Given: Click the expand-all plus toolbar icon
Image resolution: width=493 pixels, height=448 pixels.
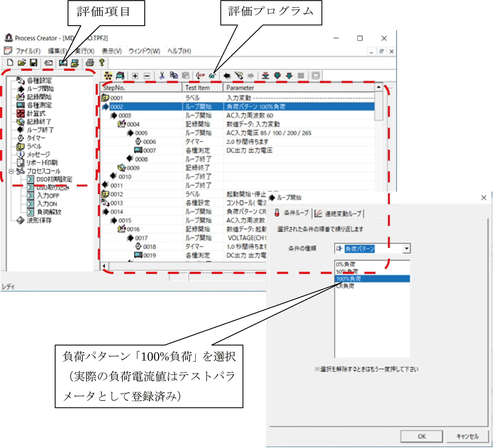Looking at the screenshot, I should pos(135,76).
